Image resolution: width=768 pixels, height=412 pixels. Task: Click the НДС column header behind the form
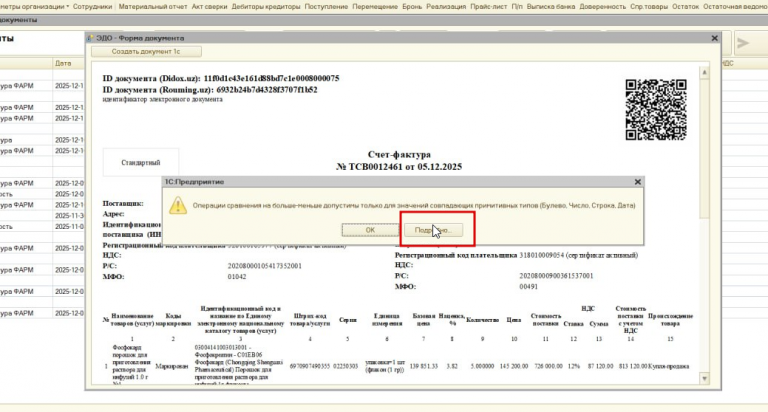pos(727,64)
